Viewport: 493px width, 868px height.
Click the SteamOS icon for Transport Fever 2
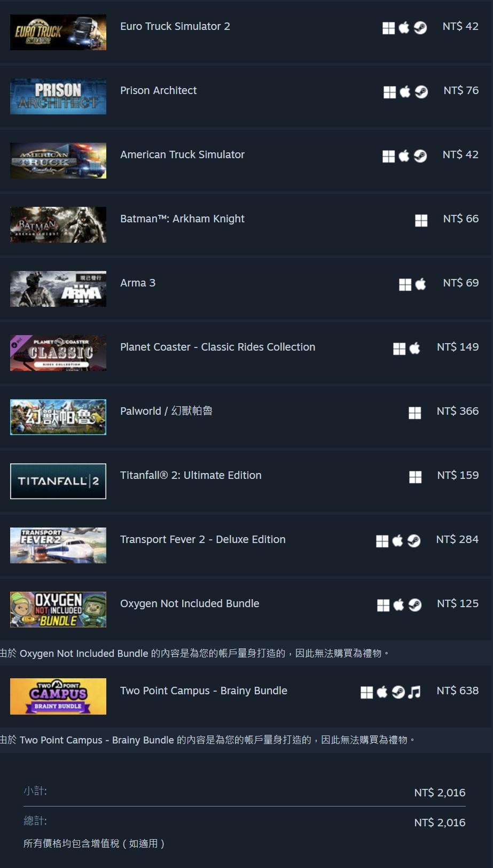pyautogui.click(x=414, y=541)
